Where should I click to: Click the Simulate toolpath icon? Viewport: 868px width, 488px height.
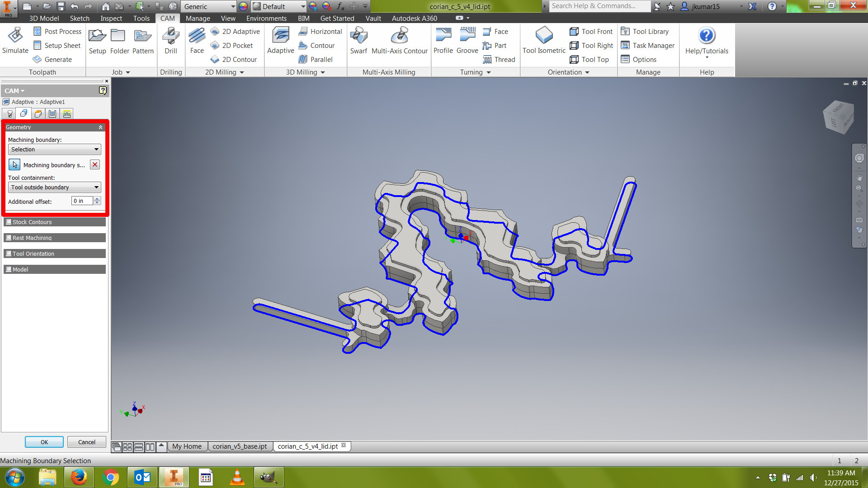click(x=15, y=41)
